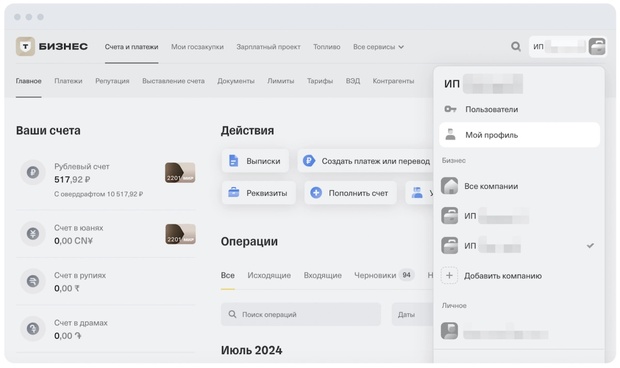Click into the Поиск операций field

(301, 314)
